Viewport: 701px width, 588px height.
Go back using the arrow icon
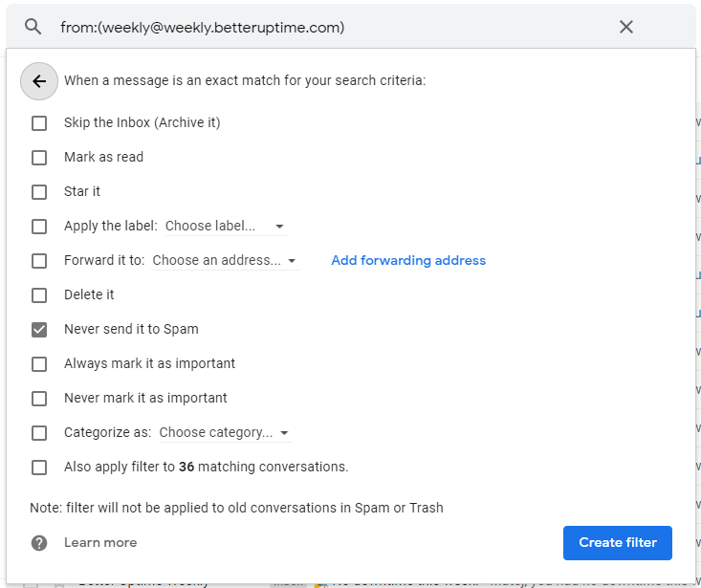click(x=39, y=81)
